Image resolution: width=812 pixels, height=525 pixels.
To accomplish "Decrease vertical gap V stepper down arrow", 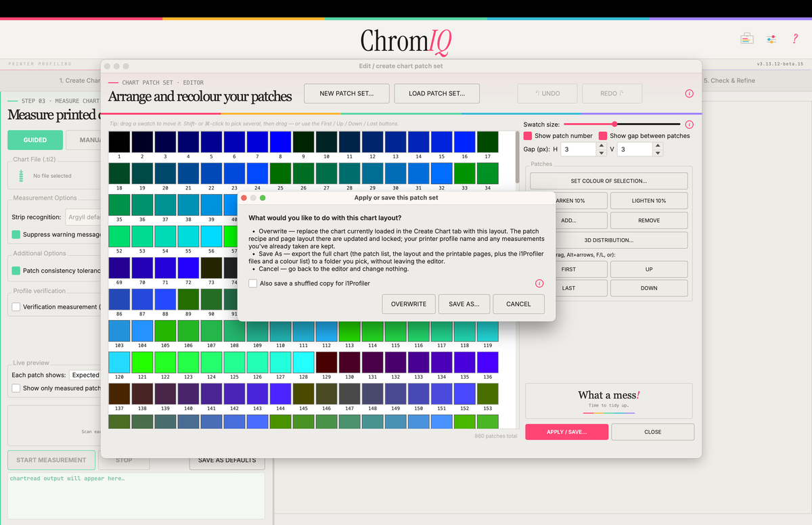I will (x=658, y=153).
